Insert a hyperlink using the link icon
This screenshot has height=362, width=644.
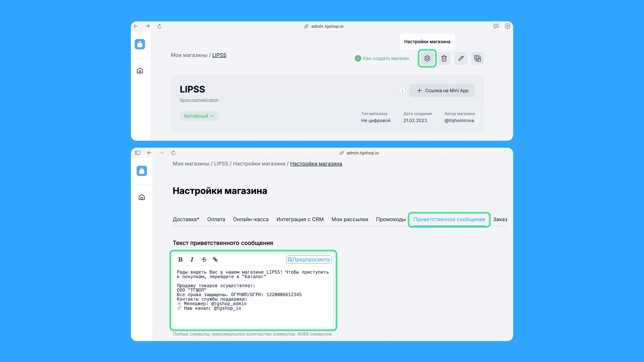tap(215, 260)
